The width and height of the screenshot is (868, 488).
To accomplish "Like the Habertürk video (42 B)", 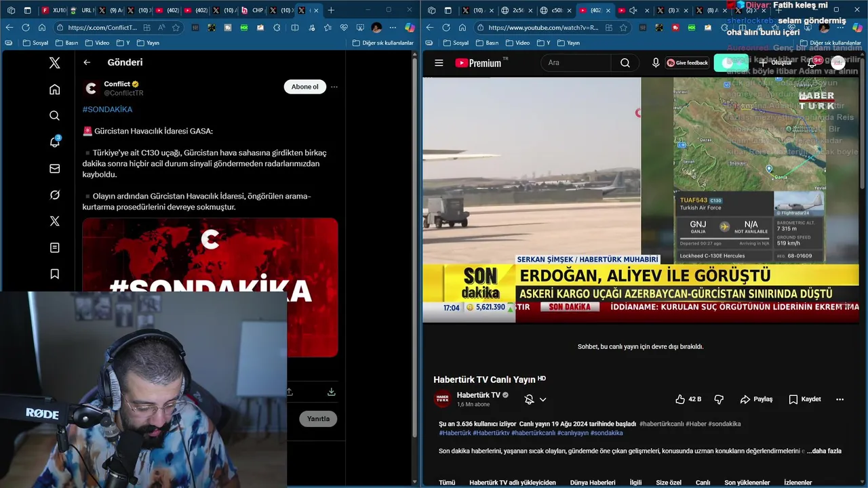I will click(688, 399).
